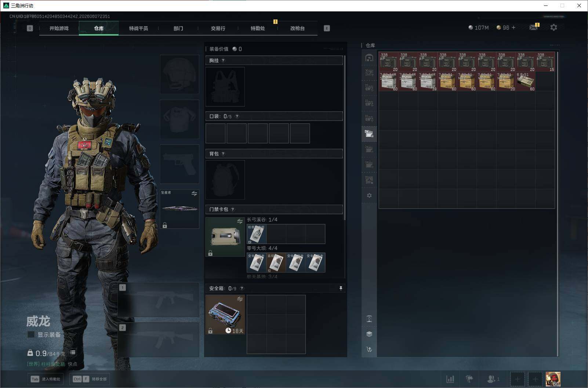Select the empty helmet slot
588x388 pixels.
click(x=179, y=74)
